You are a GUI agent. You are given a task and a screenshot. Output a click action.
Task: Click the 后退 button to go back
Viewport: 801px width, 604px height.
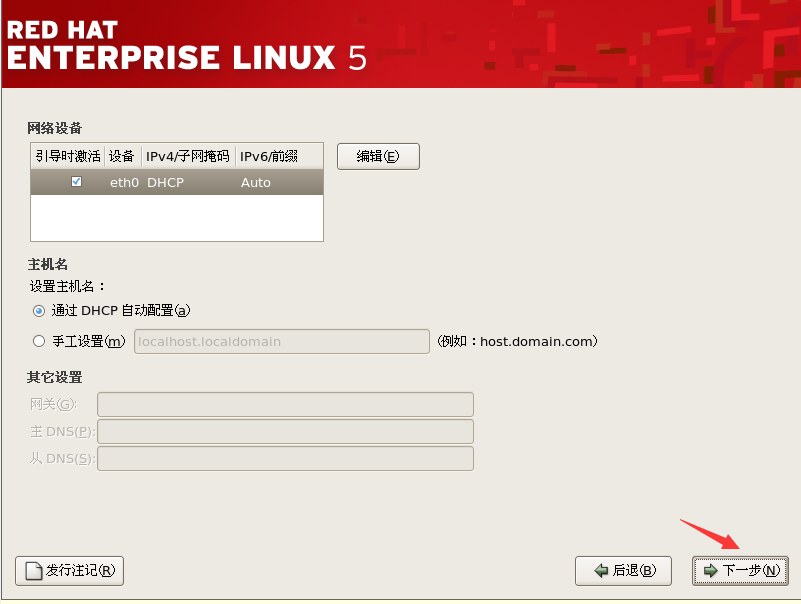[623, 570]
